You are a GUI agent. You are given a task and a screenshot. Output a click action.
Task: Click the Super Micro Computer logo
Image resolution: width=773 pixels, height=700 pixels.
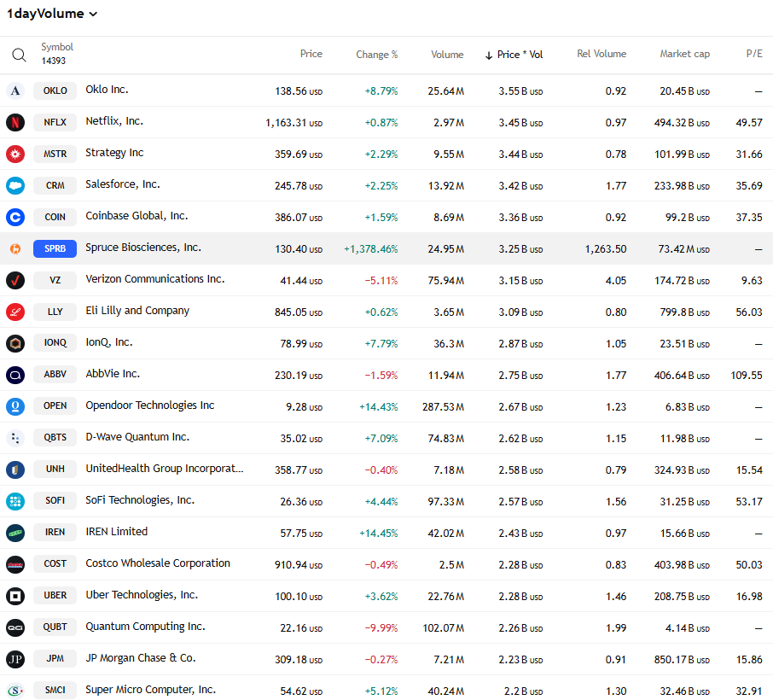point(15,690)
